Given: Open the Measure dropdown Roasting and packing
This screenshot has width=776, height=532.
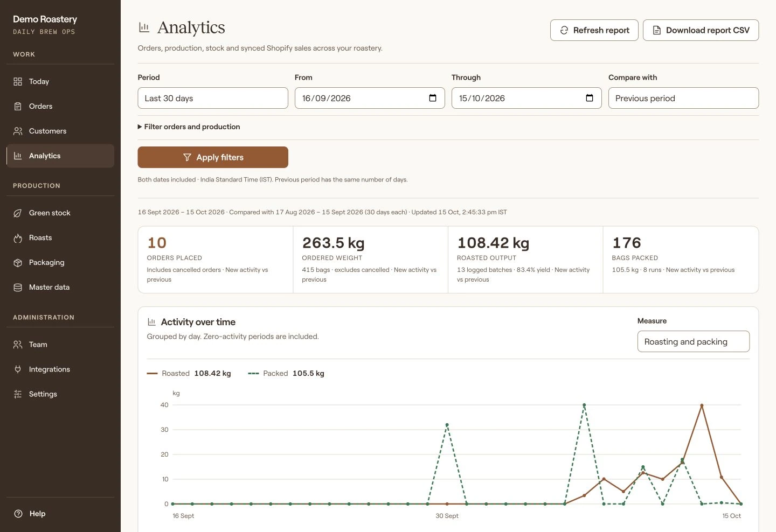Looking at the screenshot, I should point(694,341).
